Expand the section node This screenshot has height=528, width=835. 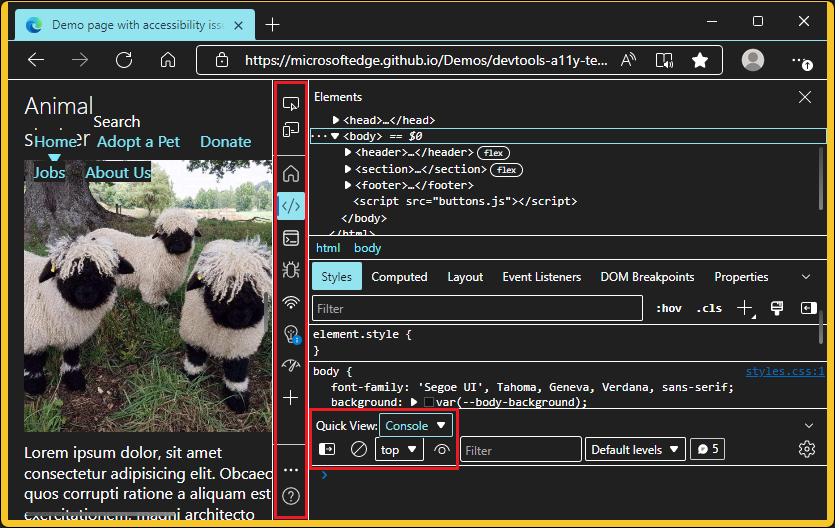click(348, 169)
